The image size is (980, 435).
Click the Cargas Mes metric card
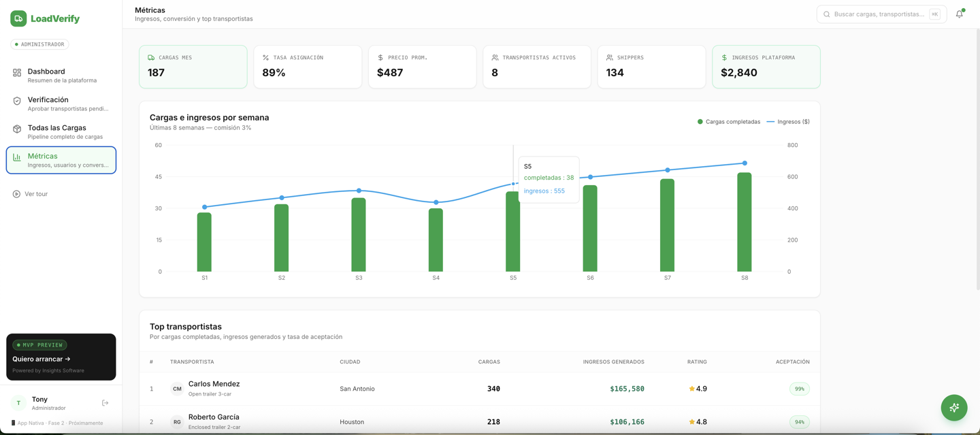click(193, 67)
